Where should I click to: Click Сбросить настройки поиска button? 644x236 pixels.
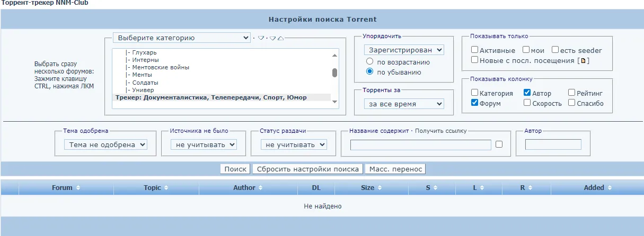[x=307, y=169]
